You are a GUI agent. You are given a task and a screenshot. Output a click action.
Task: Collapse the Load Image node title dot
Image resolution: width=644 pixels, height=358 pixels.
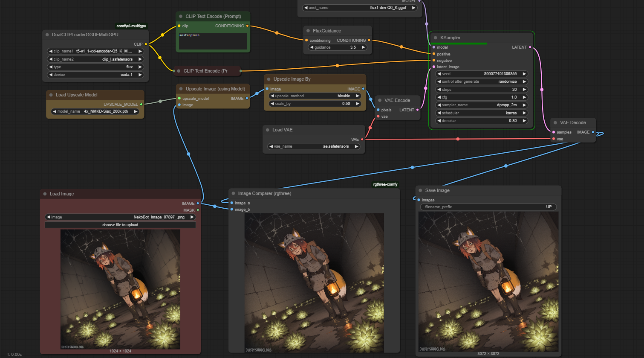point(45,194)
